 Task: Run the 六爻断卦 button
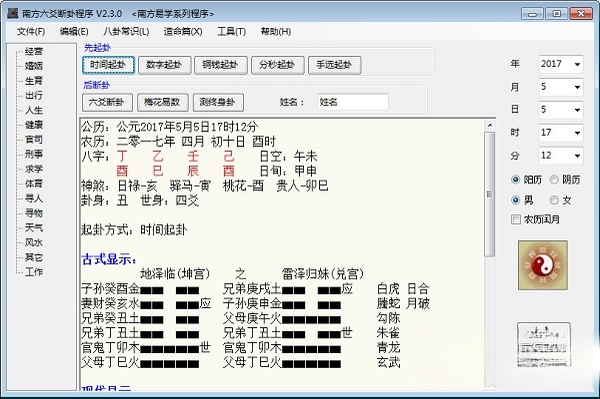107,102
